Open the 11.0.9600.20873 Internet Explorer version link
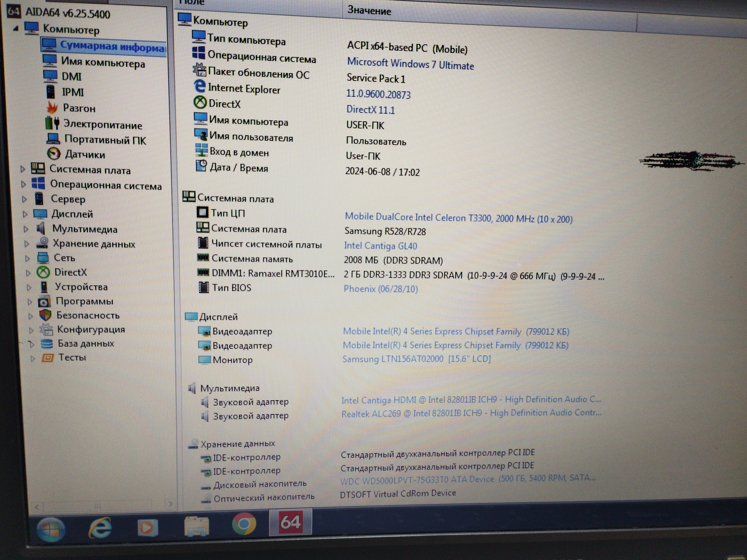747x560 pixels. (378, 94)
